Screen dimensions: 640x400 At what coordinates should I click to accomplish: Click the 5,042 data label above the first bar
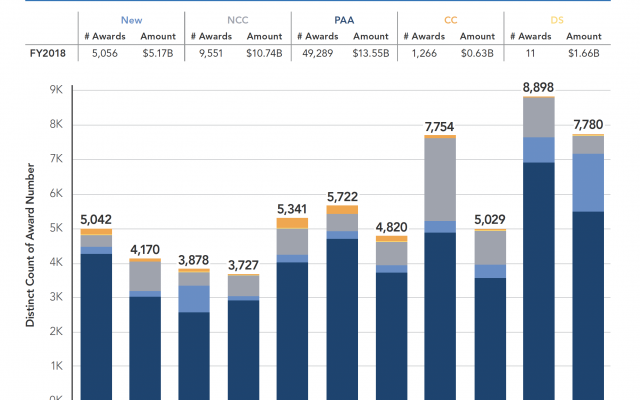pyautogui.click(x=96, y=220)
